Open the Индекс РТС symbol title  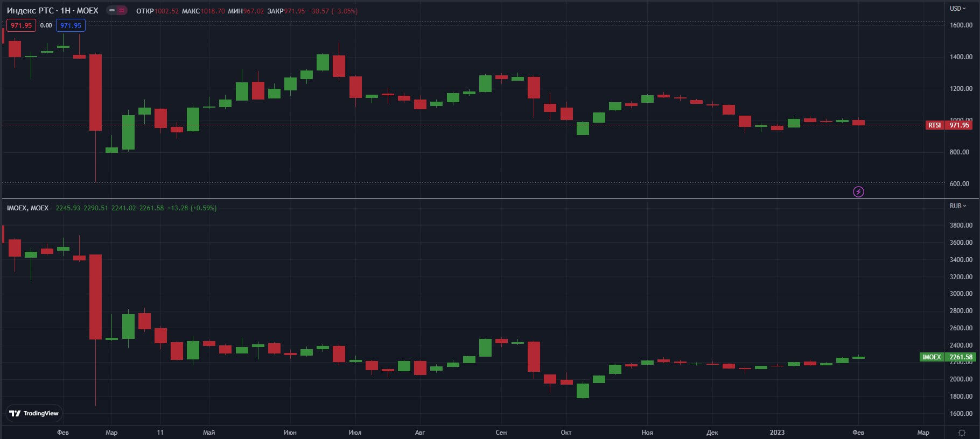pos(53,10)
